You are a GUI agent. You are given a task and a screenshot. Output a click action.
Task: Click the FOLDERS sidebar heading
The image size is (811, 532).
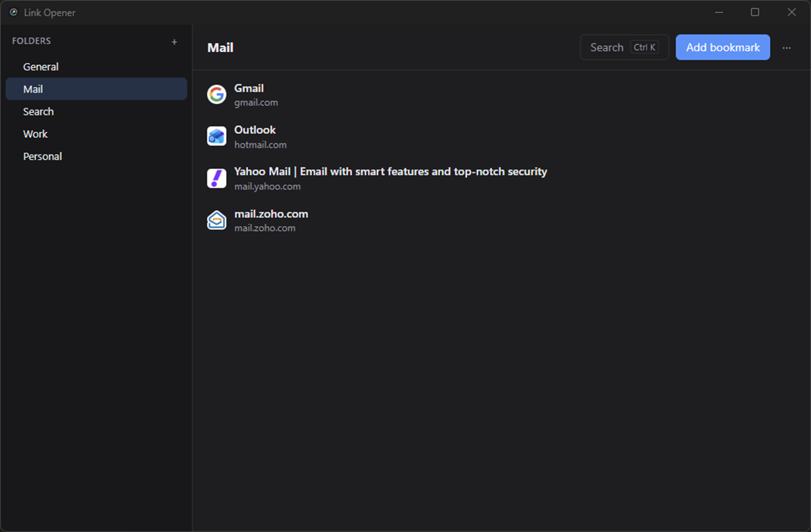(x=31, y=41)
